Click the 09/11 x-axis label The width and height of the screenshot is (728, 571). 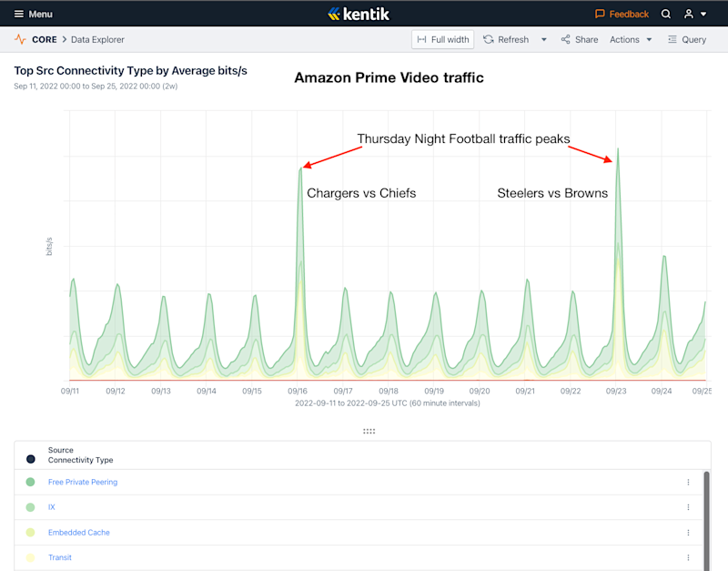(x=70, y=391)
